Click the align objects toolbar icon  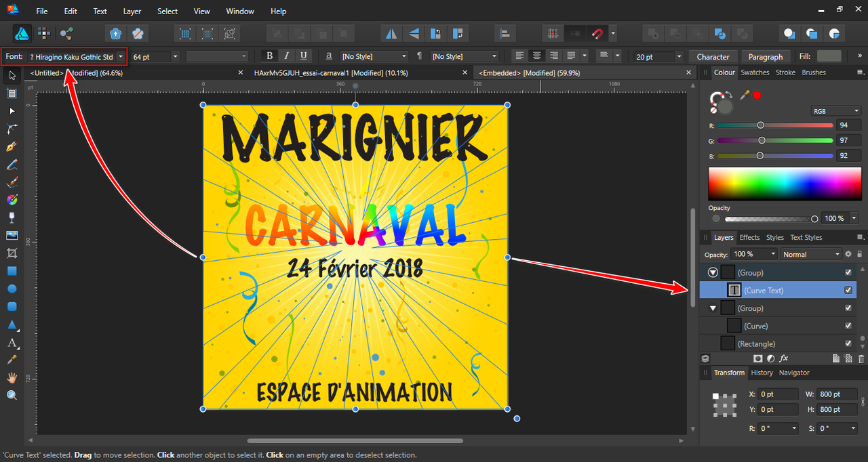(x=505, y=33)
